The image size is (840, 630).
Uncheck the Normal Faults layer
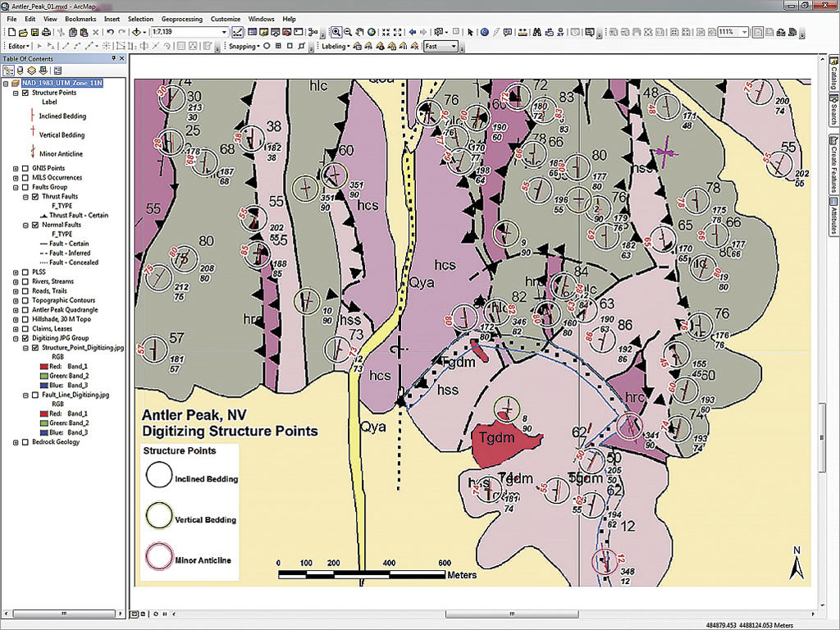coord(35,225)
